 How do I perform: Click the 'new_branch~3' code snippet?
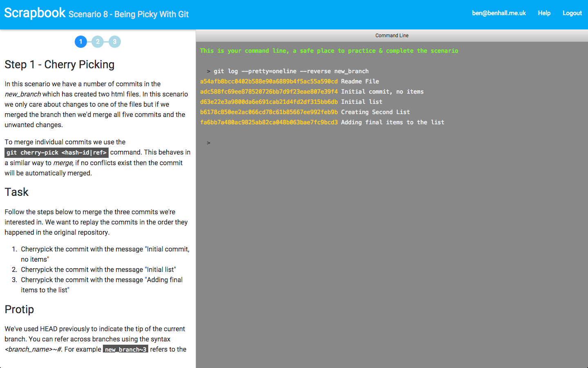pos(125,350)
